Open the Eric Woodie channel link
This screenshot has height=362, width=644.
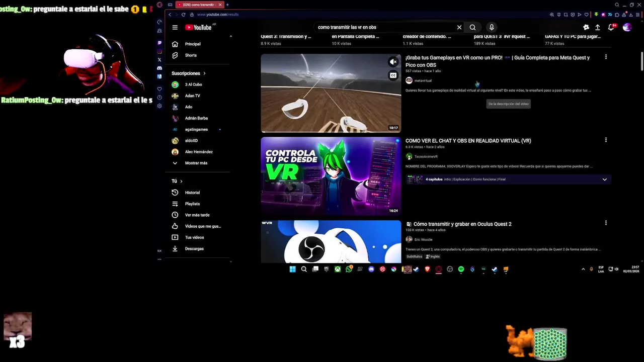click(423, 240)
